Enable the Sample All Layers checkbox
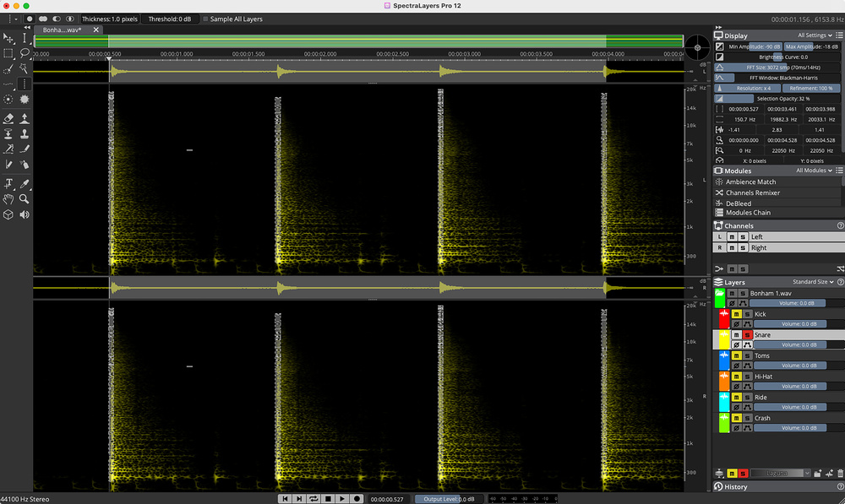The image size is (845, 504). point(205,19)
